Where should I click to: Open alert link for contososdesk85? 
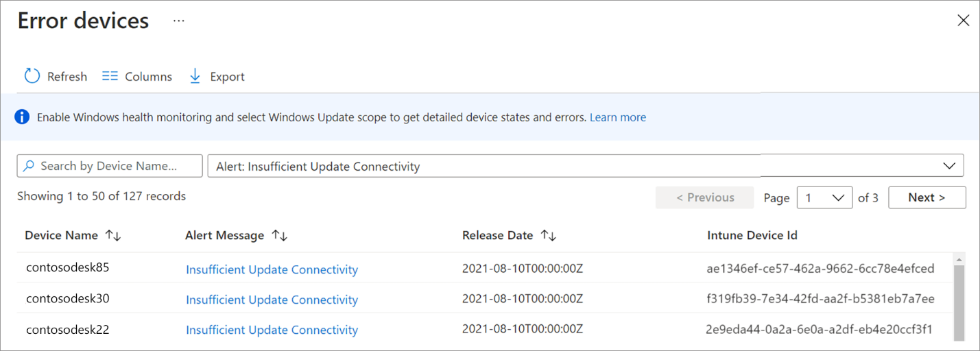(x=272, y=269)
